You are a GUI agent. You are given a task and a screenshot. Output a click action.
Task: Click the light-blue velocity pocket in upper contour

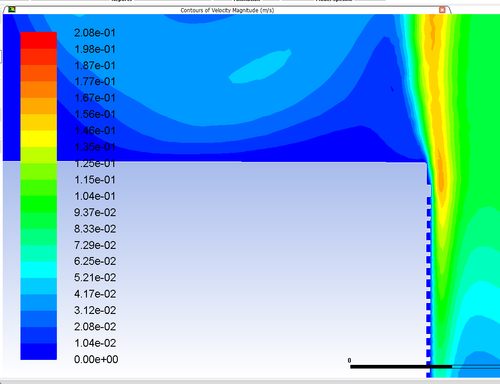tap(260, 67)
